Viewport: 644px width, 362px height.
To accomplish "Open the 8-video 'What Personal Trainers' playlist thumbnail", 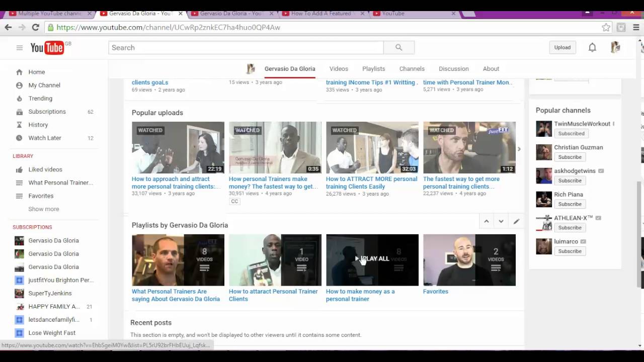I will 178,260.
